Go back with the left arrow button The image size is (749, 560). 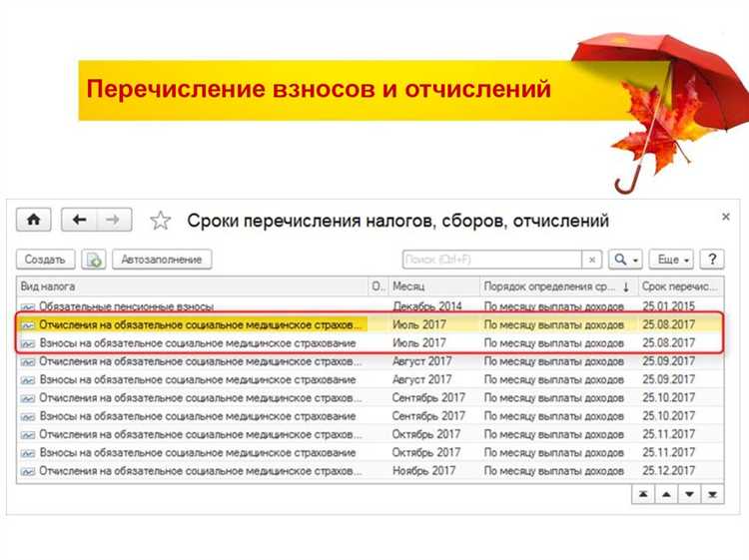coord(79,220)
